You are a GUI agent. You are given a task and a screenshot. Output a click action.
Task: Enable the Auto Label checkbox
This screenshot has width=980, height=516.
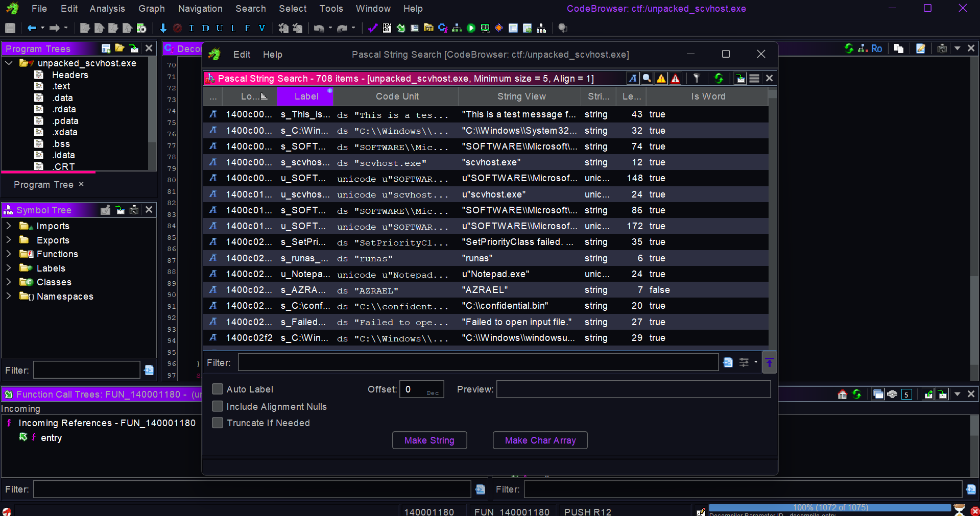218,389
